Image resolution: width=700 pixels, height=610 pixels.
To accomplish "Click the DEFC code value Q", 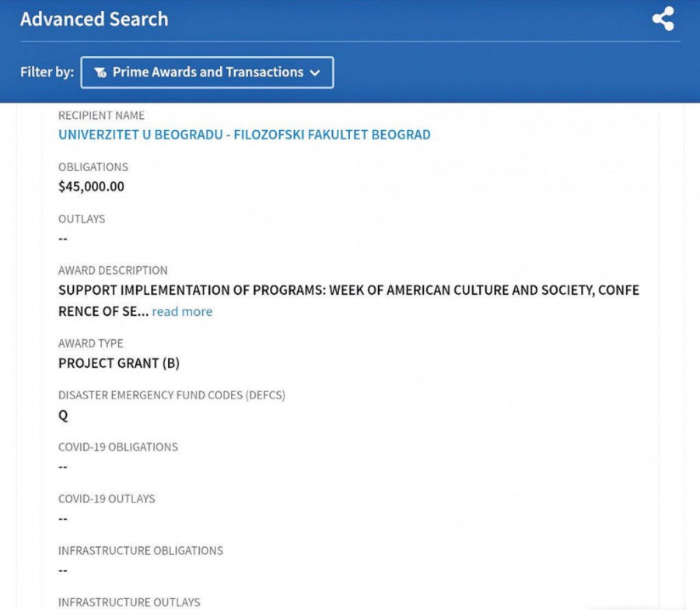I will [x=63, y=415].
